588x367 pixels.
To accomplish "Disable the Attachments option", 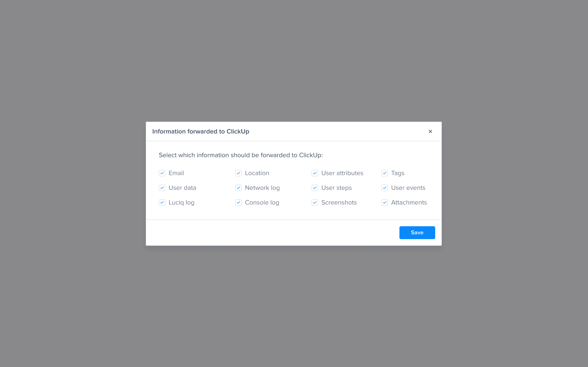I will (x=385, y=202).
